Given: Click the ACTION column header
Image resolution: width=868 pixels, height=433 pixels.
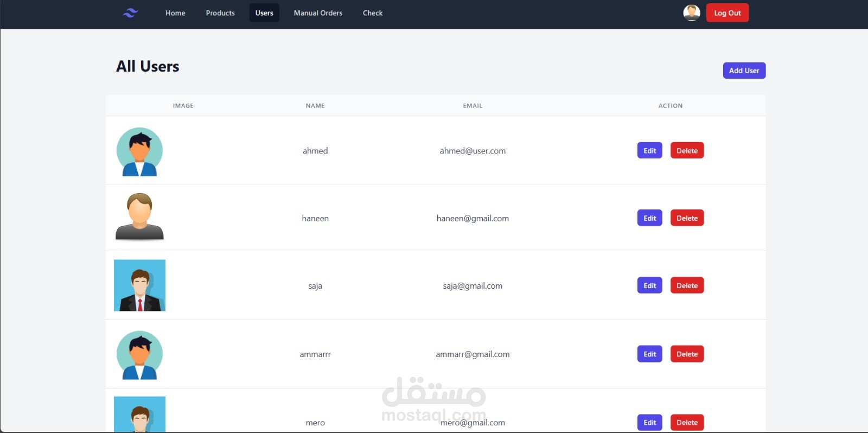Looking at the screenshot, I should (671, 106).
